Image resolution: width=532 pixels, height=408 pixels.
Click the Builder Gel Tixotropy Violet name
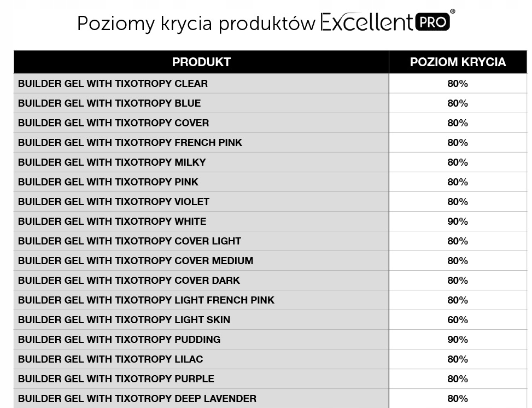[x=114, y=202]
